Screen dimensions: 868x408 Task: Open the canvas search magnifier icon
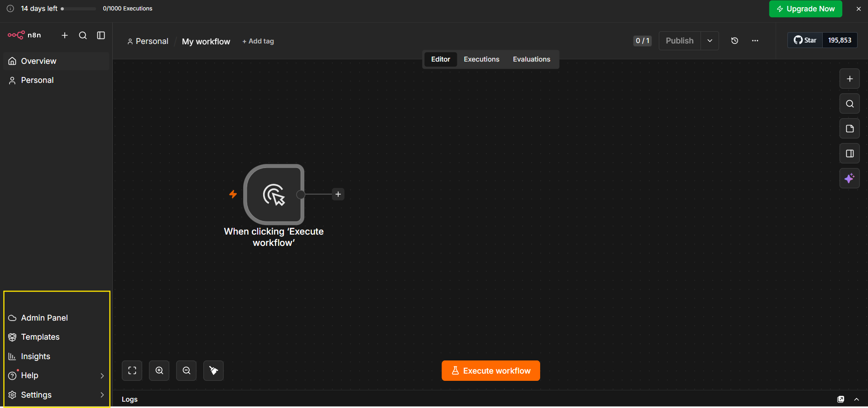coord(849,104)
